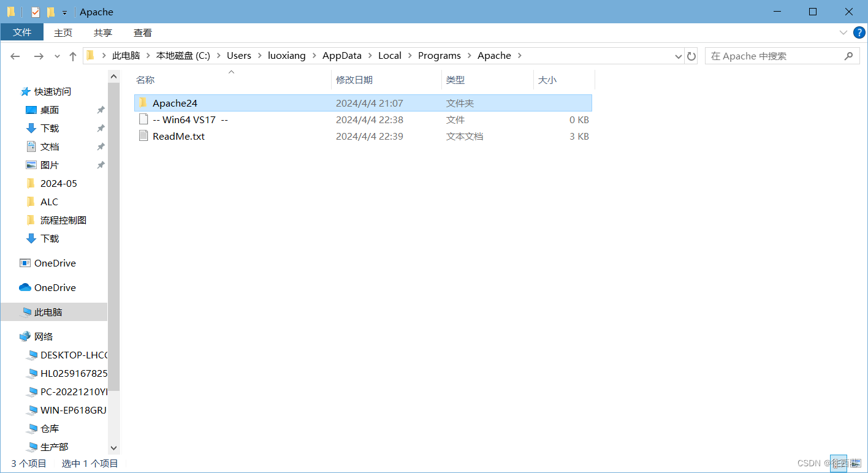This screenshot has height=473, width=868.
Task: Select the -- Win64 VS17 -- file
Action: (x=363, y=119)
